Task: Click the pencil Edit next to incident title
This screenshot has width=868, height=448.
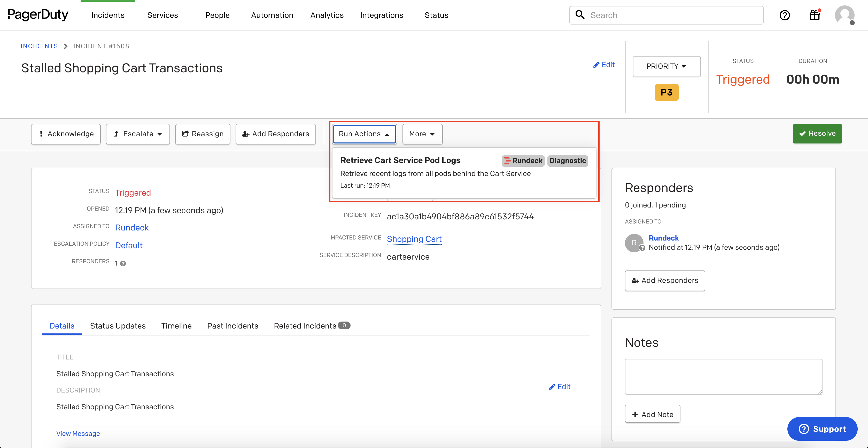Action: point(604,65)
